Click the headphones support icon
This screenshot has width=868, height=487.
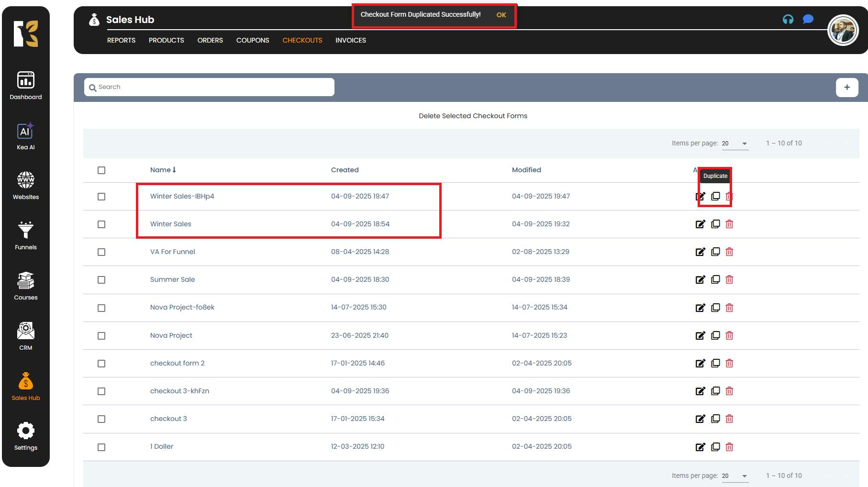click(x=788, y=20)
